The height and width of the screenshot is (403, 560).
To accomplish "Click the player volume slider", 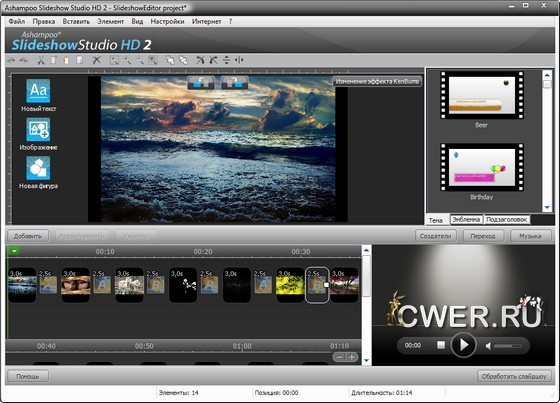I will [x=508, y=346].
